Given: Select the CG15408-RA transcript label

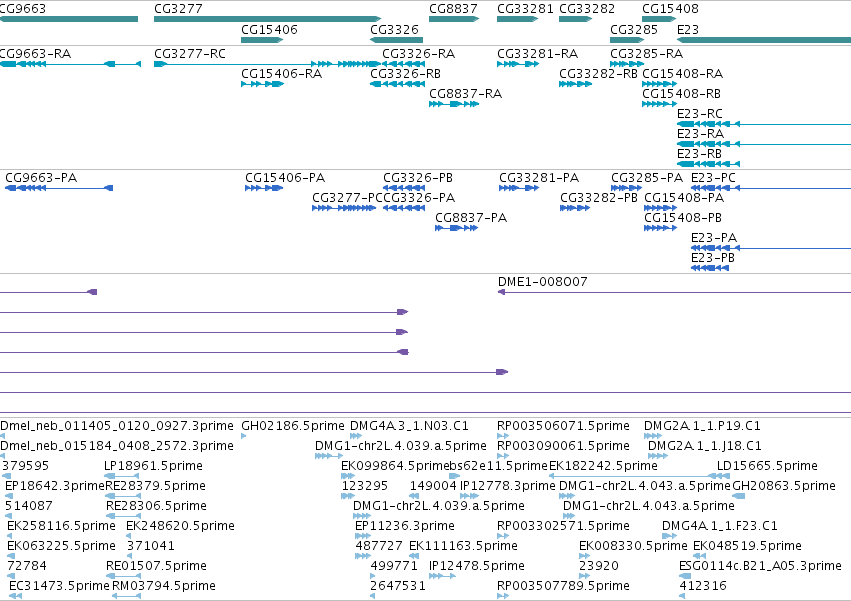Looking at the screenshot, I should 683,74.
